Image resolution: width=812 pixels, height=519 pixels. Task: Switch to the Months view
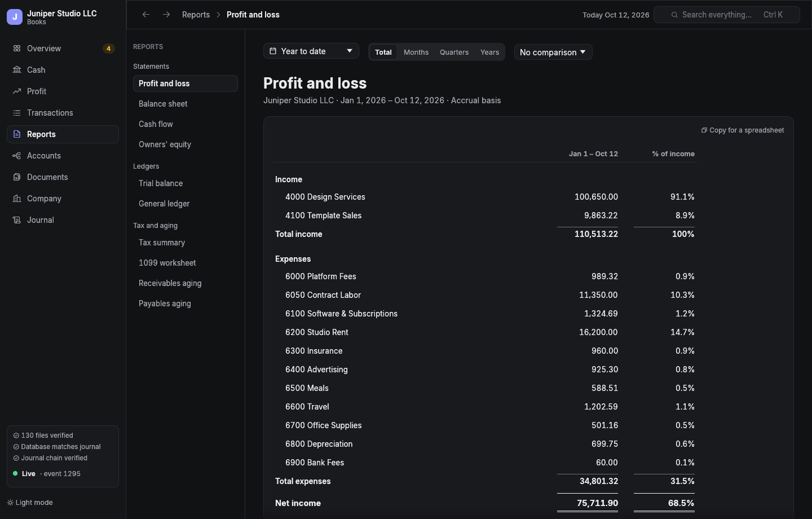point(416,52)
